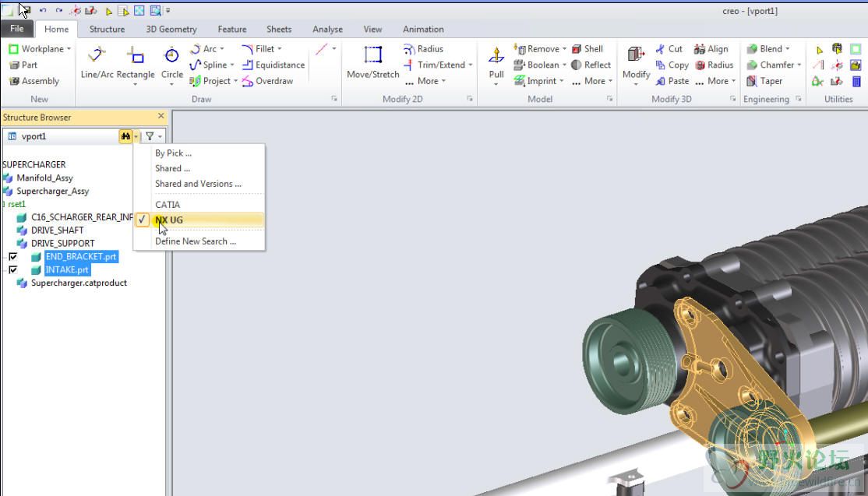Screen dimensions: 868x496
Task: Apply the Shell command
Action: 587,48
